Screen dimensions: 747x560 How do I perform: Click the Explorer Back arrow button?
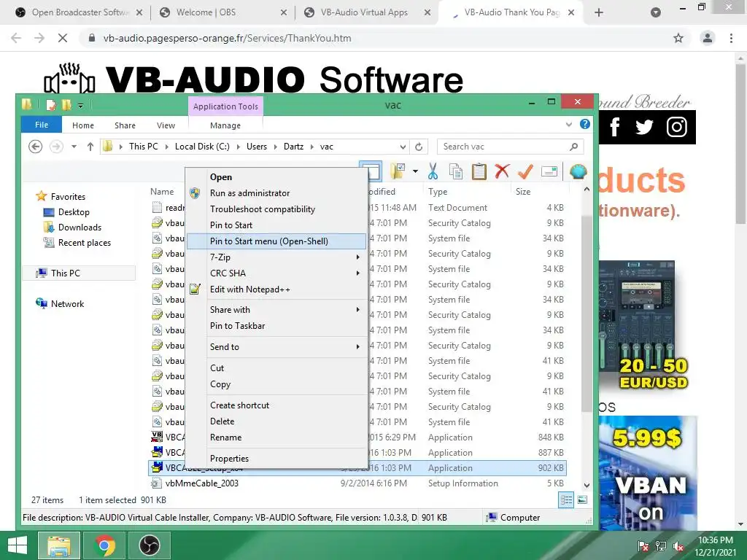[35, 147]
